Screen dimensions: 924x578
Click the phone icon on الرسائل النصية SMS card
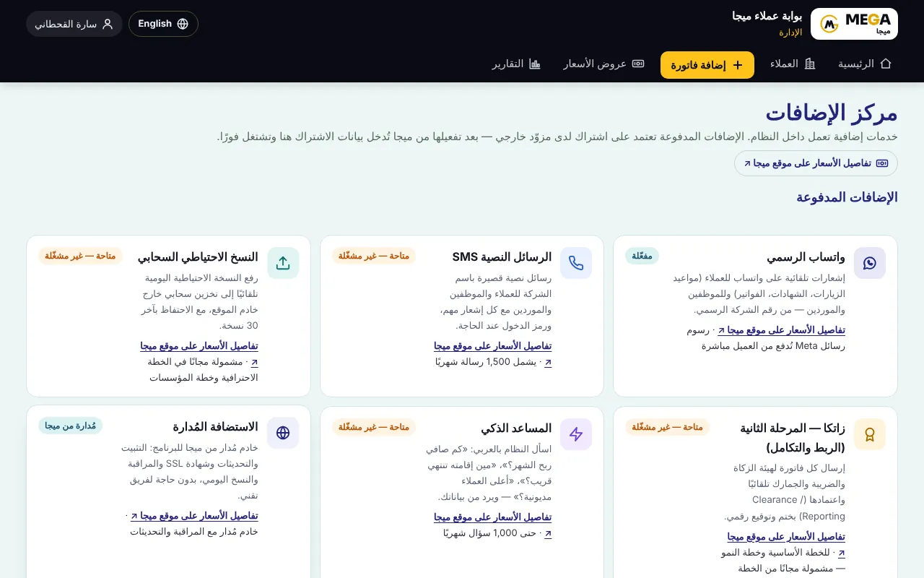tap(575, 263)
